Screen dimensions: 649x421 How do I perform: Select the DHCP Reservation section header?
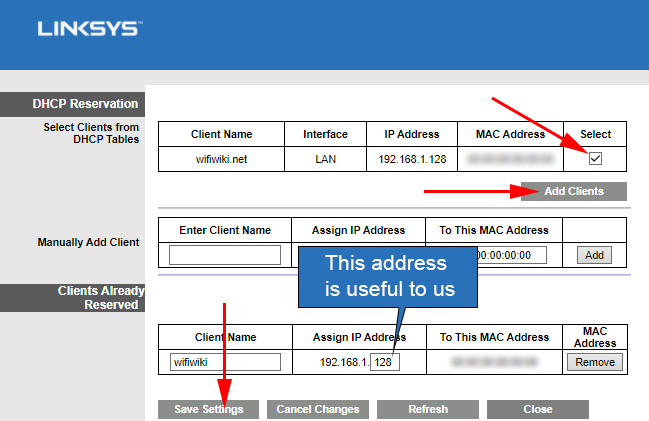pos(70,103)
